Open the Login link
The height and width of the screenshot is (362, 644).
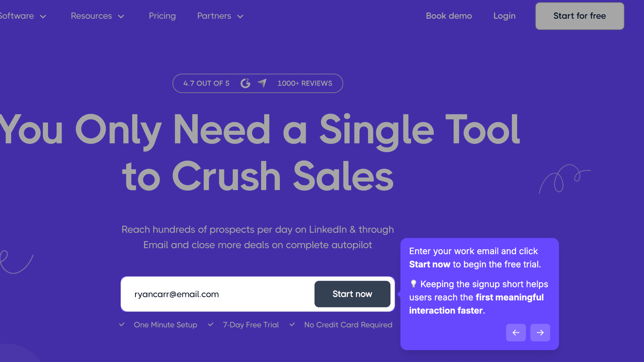(504, 16)
